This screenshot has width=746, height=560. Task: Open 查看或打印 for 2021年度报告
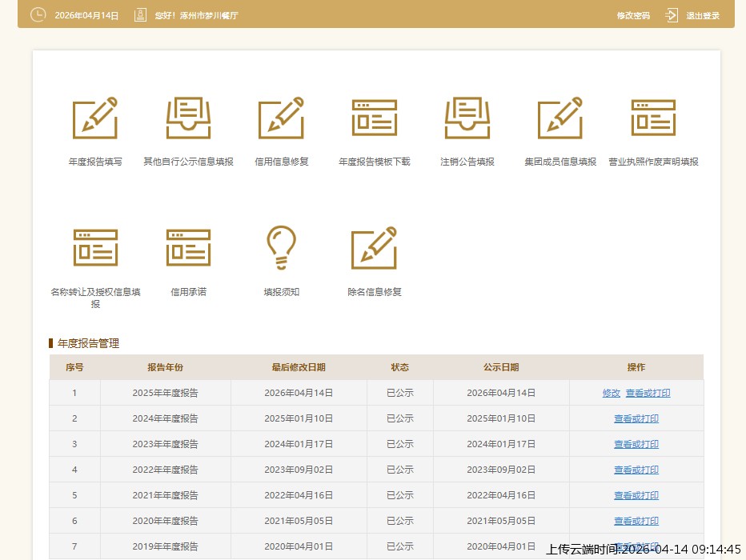click(x=636, y=495)
